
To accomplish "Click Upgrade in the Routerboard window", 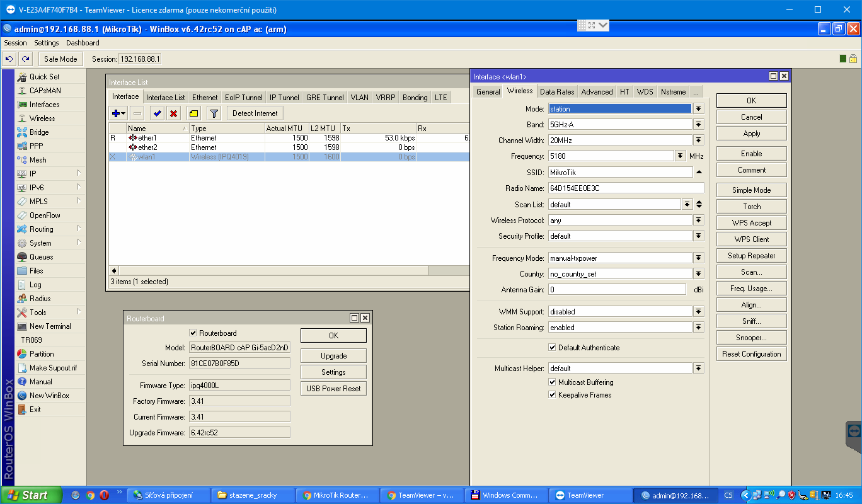I will coord(333,356).
